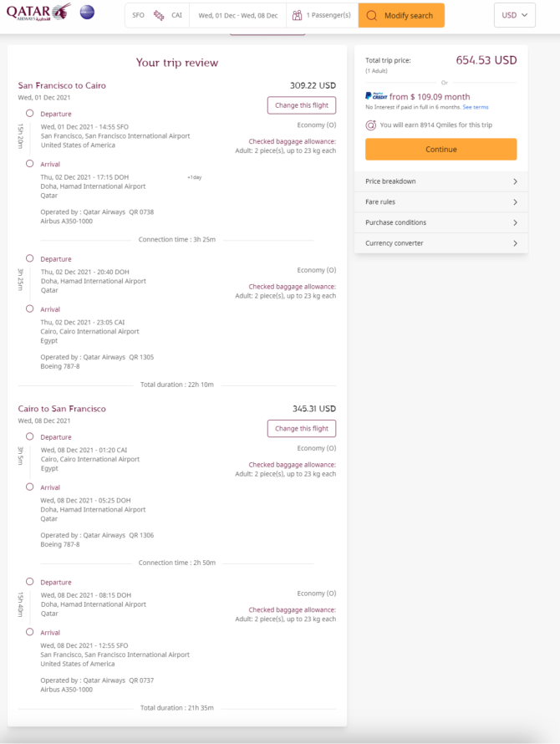The height and width of the screenshot is (744, 560).
Task: Click the Qmiles target icon
Action: point(370,125)
